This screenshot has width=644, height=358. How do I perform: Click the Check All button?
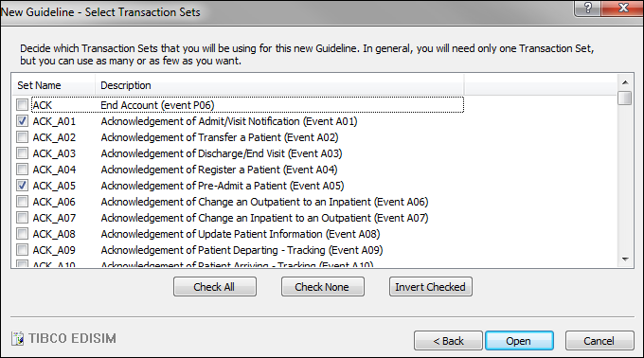[x=215, y=287]
